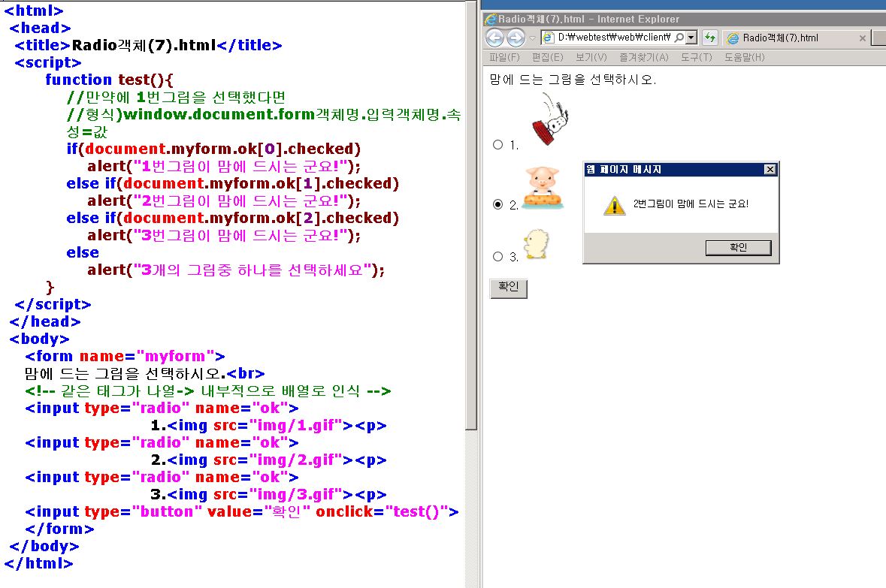Open the 보기(V) menu

(591, 57)
